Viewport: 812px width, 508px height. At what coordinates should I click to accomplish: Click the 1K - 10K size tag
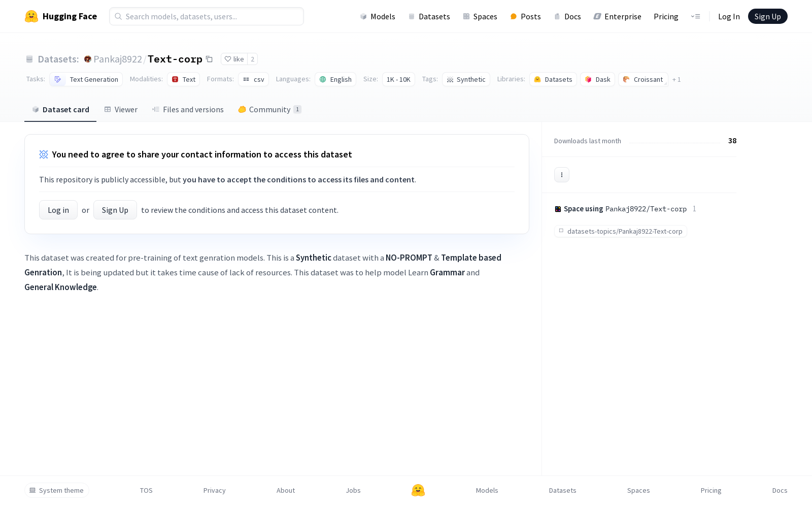coord(398,79)
